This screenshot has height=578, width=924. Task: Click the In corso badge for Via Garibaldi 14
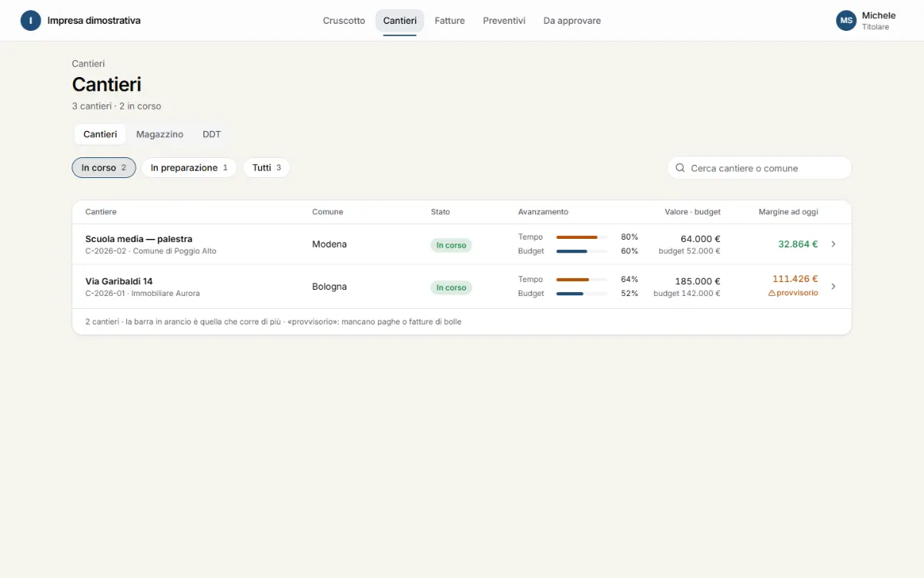(x=451, y=287)
